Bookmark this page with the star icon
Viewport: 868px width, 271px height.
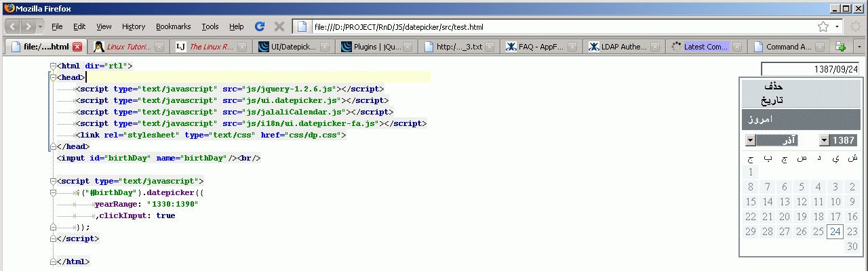tap(823, 26)
